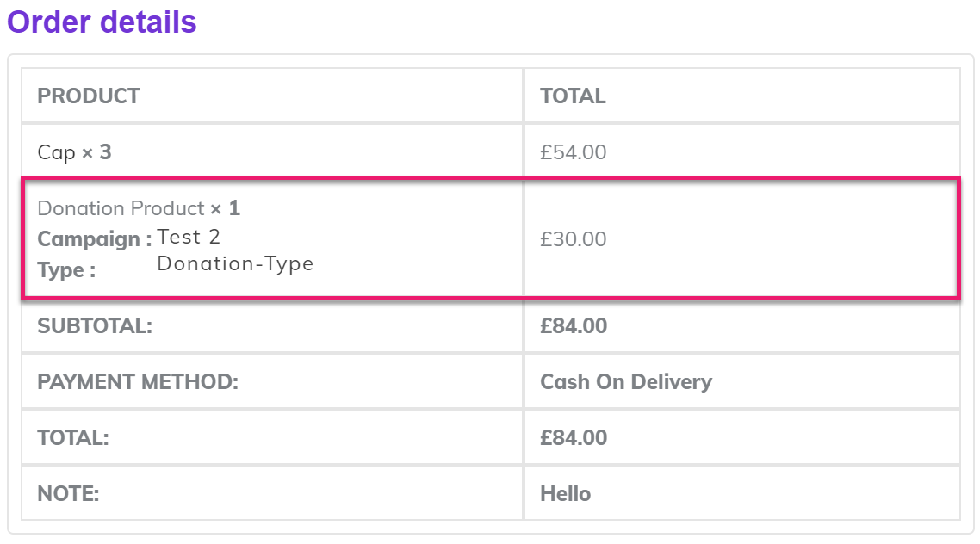Click the NOTE label
Screen dimensions: 980x544
pos(69,494)
